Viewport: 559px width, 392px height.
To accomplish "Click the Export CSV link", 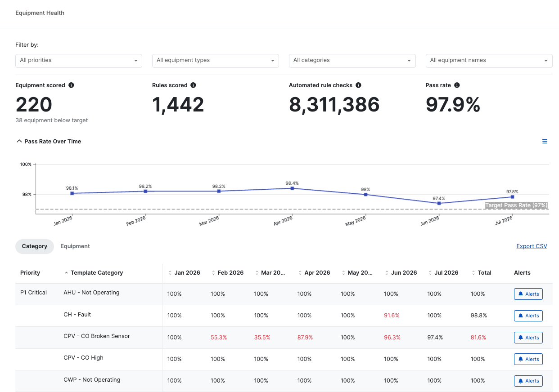I will click(x=532, y=246).
